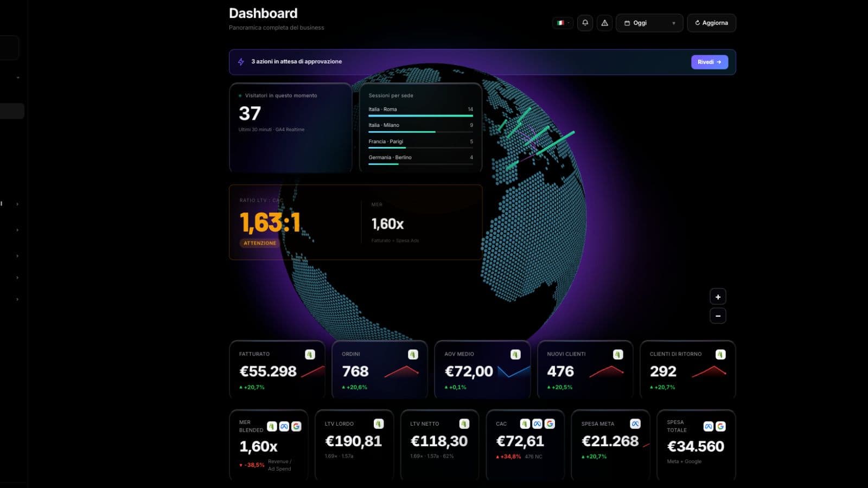Image resolution: width=868 pixels, height=488 pixels.
Task: Click the MER value 1,60x in ratio panel
Action: pyautogui.click(x=387, y=224)
